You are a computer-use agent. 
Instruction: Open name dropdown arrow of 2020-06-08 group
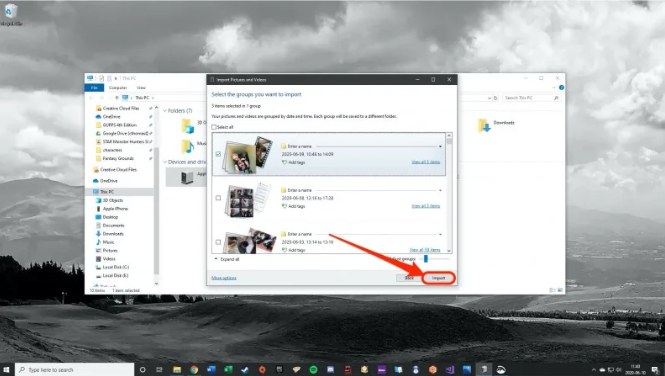pyautogui.click(x=440, y=190)
